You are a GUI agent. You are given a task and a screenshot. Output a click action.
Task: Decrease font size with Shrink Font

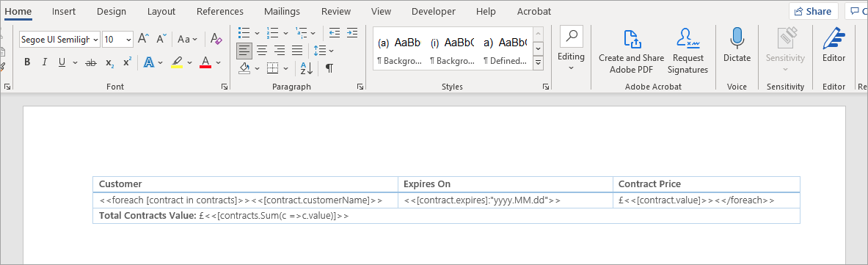(161, 40)
